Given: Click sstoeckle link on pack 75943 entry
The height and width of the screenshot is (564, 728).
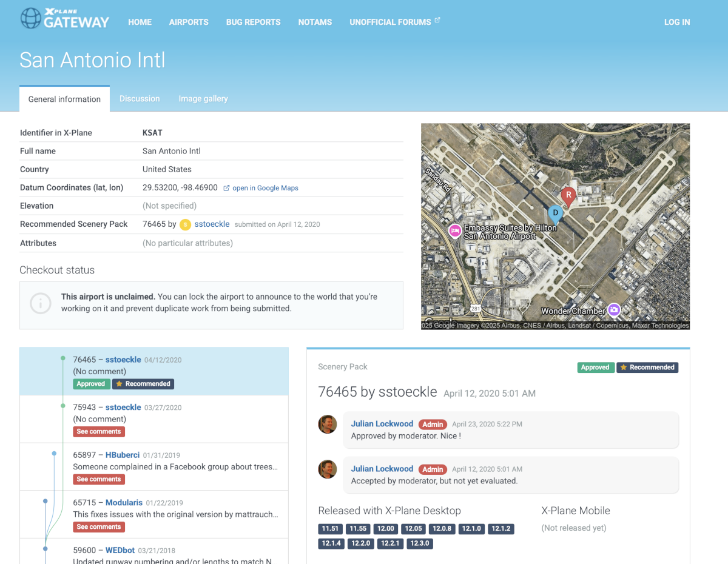Looking at the screenshot, I should [123, 408].
